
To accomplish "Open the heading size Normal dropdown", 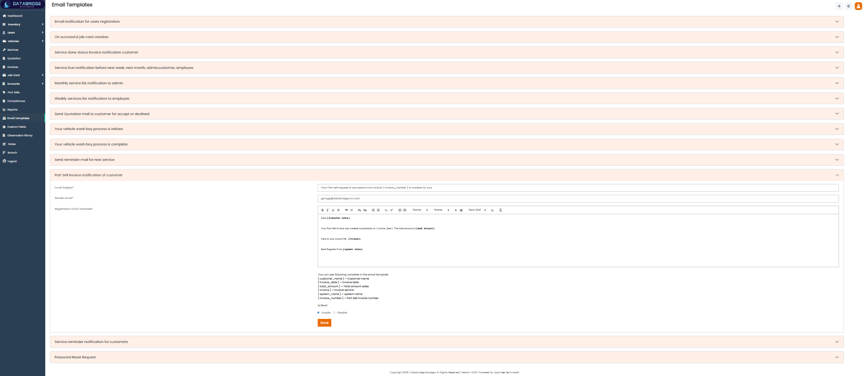I will tap(420, 210).
